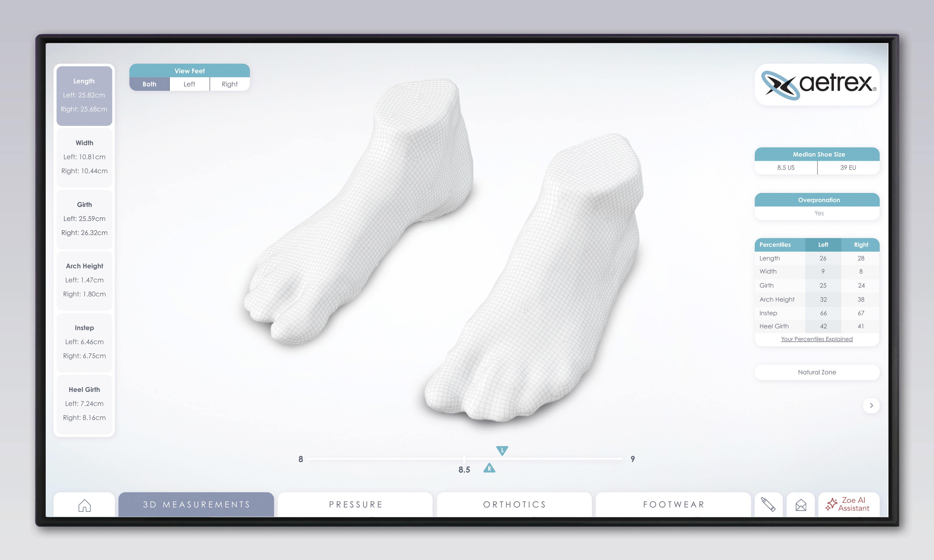This screenshot has width=934, height=560.
Task: Select the Arch Height measurement card
Action: pos(84,280)
